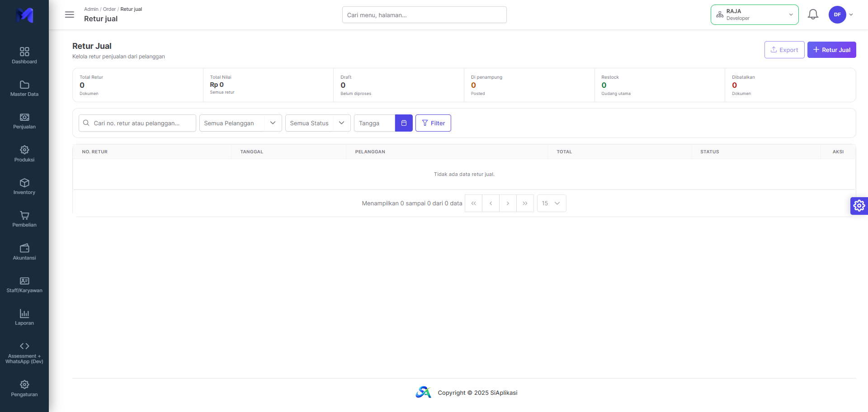Click the 'Tidak ada data retur jual.' message
The image size is (868, 412).
pos(464,174)
